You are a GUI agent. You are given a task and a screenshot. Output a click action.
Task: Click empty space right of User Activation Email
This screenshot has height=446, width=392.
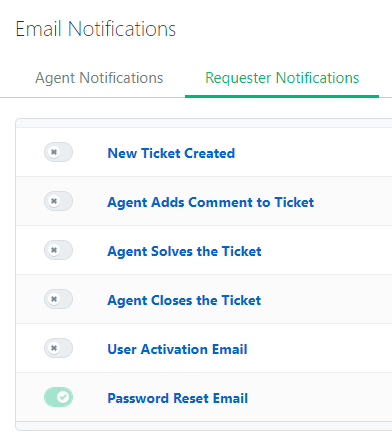coord(320,348)
